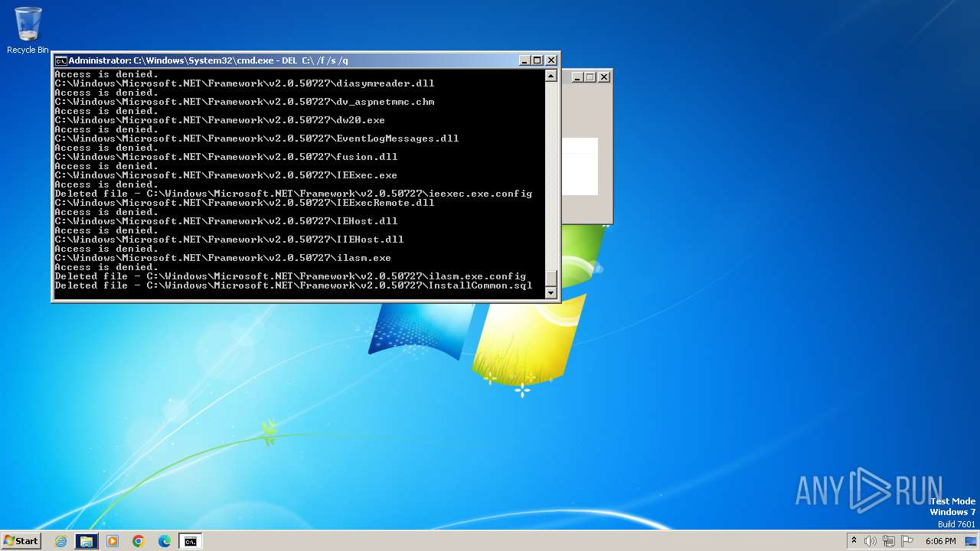
Task: Minimize the background window behind cmd
Action: coord(577,77)
